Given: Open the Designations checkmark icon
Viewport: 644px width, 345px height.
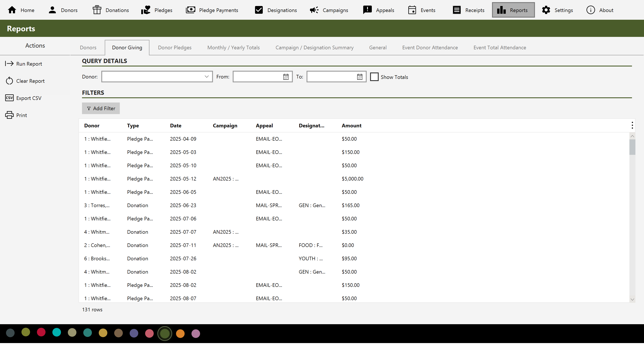Looking at the screenshot, I should pyautogui.click(x=259, y=10).
